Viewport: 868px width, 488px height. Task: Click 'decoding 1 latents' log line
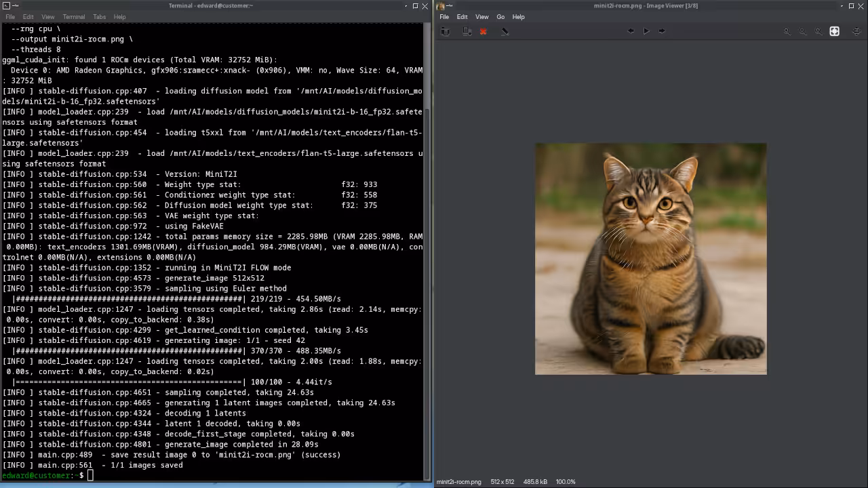click(x=124, y=413)
